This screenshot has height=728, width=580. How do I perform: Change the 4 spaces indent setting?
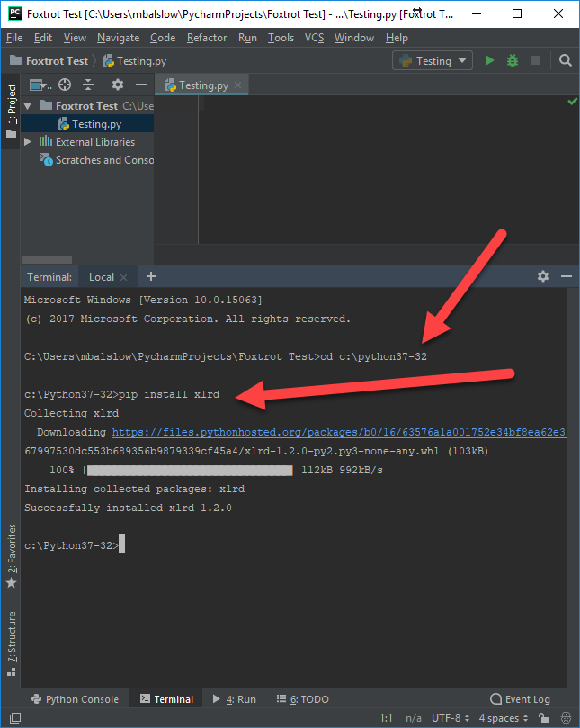504,718
